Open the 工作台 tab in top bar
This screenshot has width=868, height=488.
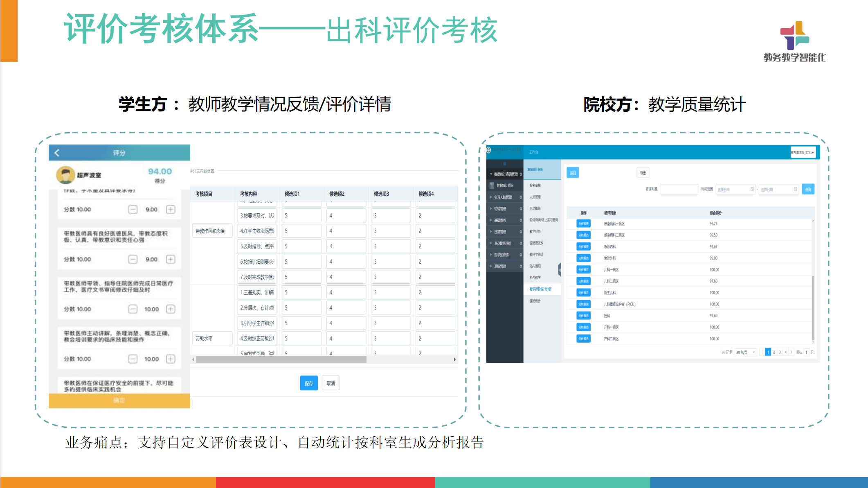(534, 152)
